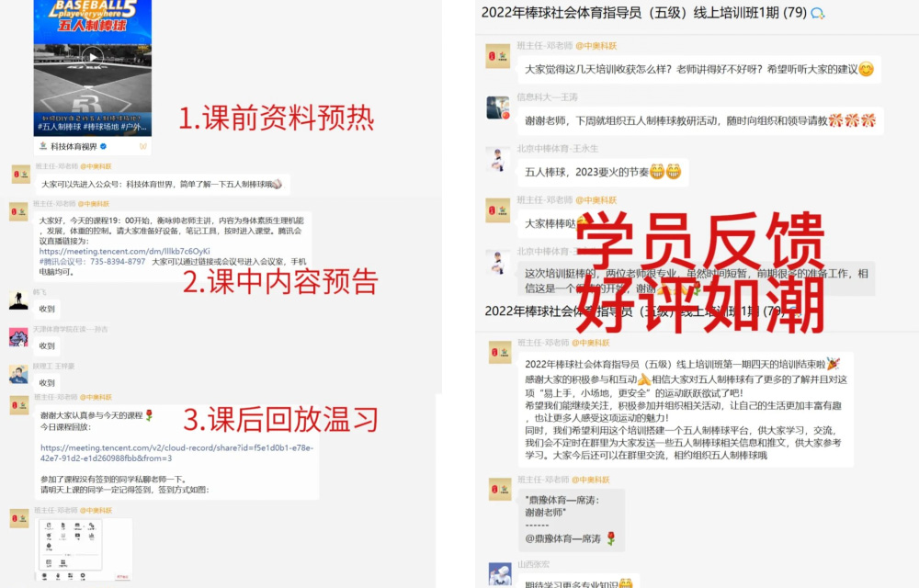Select the training summary message from 邓老师

pos(686,410)
